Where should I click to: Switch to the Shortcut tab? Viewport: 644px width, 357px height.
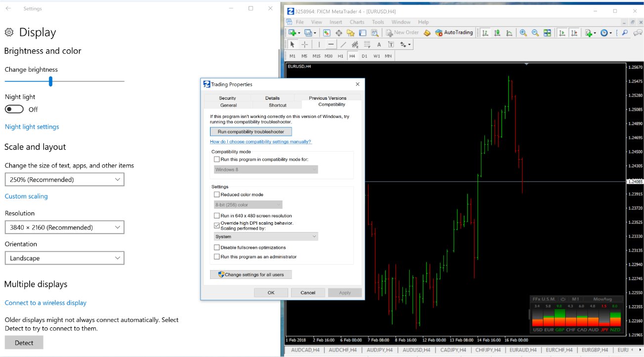[278, 105]
